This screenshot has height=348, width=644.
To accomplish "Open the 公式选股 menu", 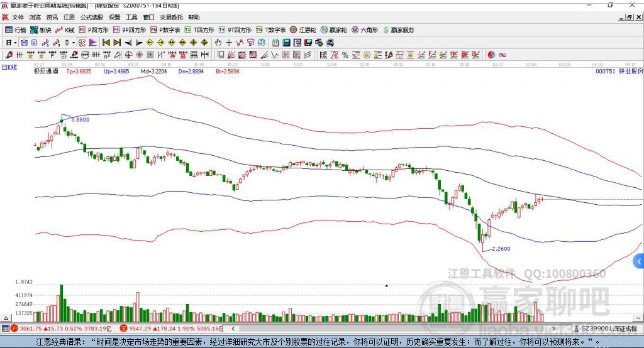I will tap(92, 17).
